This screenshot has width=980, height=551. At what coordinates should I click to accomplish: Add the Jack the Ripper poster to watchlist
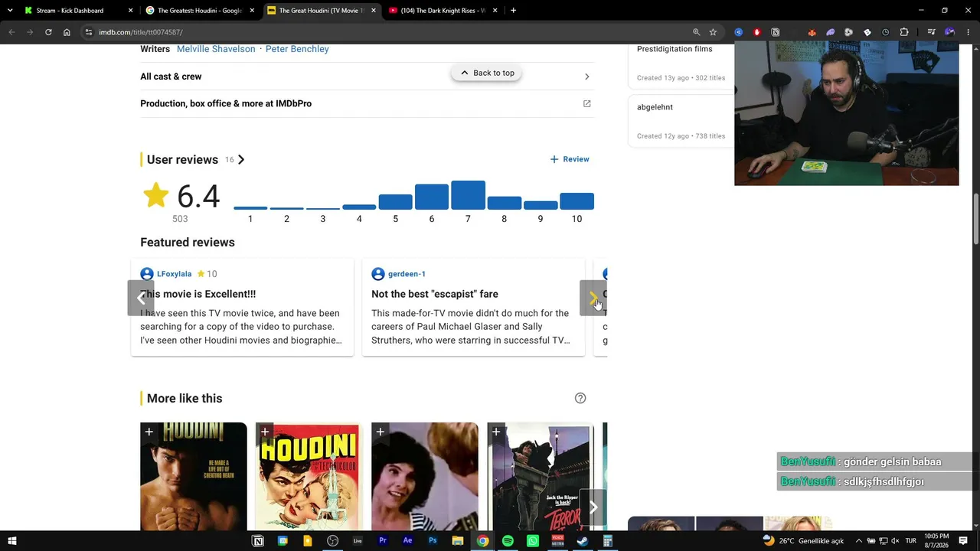point(496,432)
